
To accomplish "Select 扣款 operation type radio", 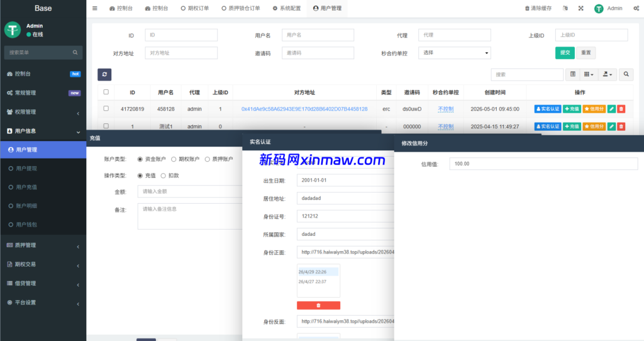I will (x=163, y=176).
